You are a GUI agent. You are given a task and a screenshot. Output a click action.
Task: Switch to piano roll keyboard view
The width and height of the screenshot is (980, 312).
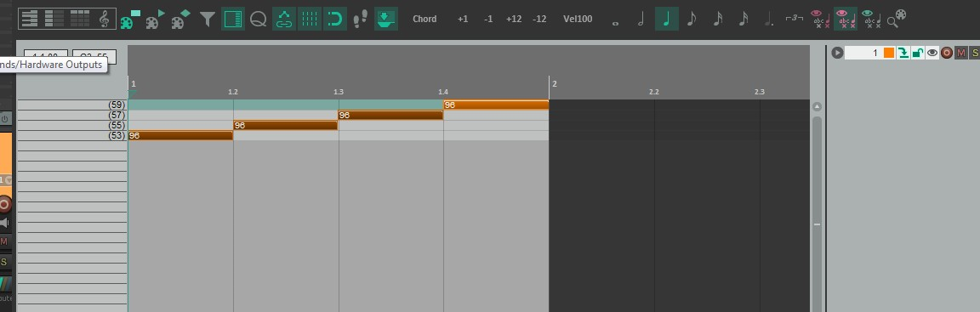[30, 19]
